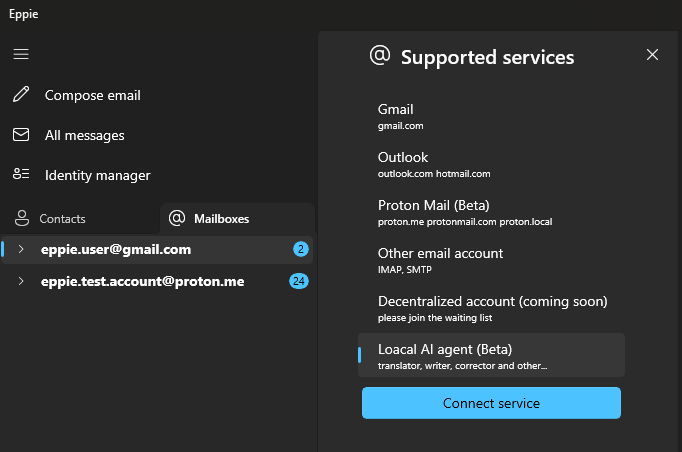The width and height of the screenshot is (682, 452).
Task: Switch to the Mailboxes tab
Action: coord(237,218)
